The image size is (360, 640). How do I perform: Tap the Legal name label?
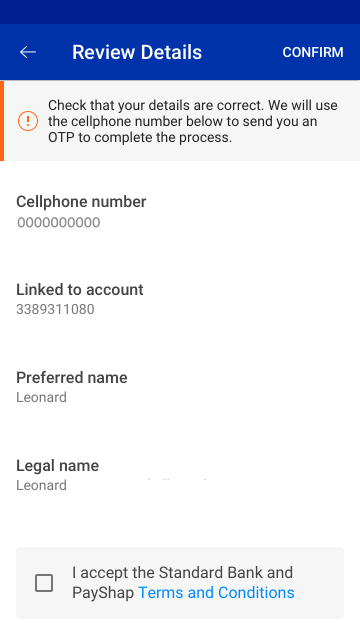point(58,466)
